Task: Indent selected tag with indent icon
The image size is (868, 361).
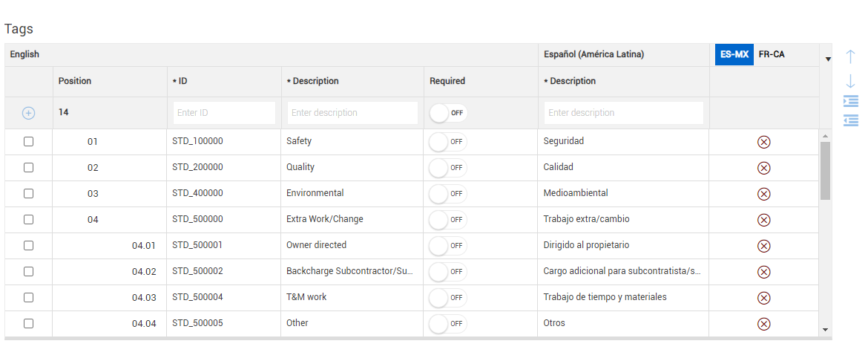Action: pos(851,101)
